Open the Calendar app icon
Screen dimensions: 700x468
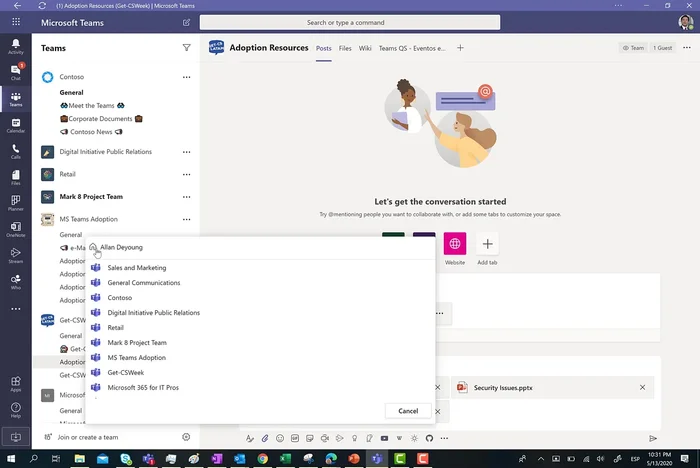coord(15,124)
